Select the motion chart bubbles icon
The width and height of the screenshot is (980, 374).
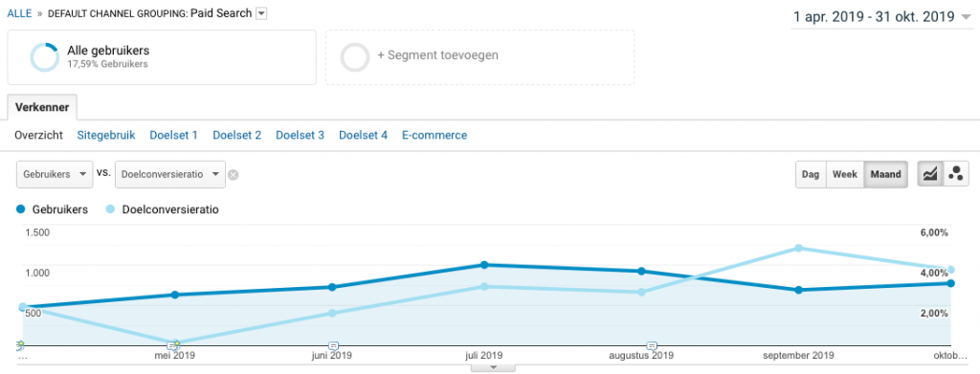(956, 175)
